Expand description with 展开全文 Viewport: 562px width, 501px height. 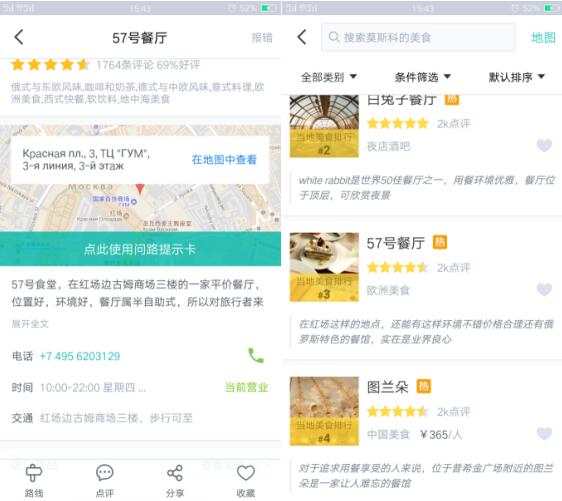tap(30, 324)
